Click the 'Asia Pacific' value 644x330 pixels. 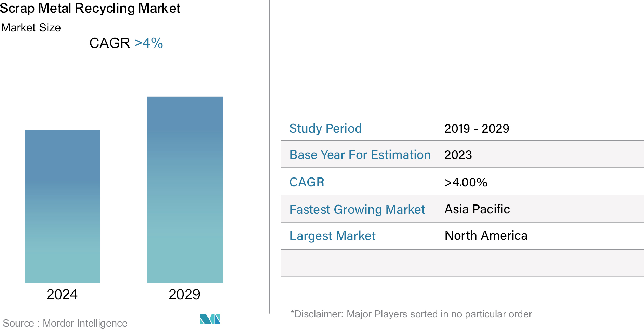(477, 209)
